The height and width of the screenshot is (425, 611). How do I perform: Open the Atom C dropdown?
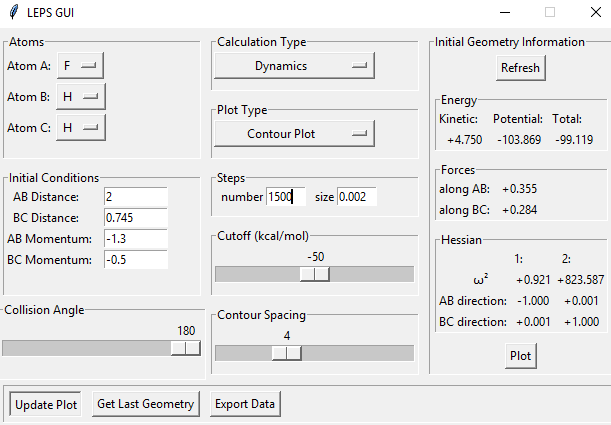click(x=80, y=127)
